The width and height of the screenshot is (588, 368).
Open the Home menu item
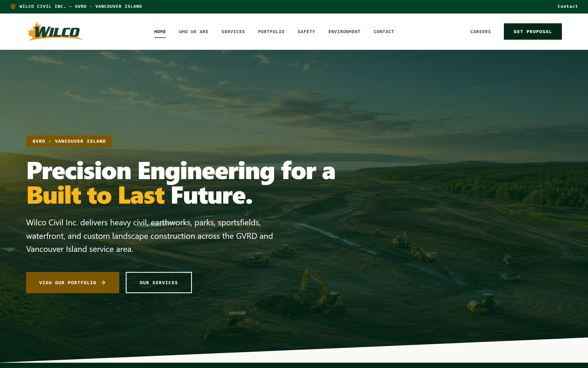160,32
